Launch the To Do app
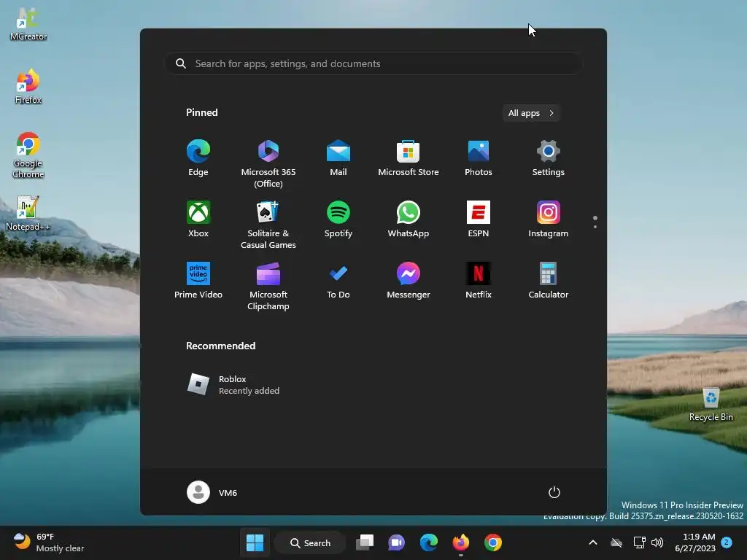747x560 pixels. (x=338, y=281)
